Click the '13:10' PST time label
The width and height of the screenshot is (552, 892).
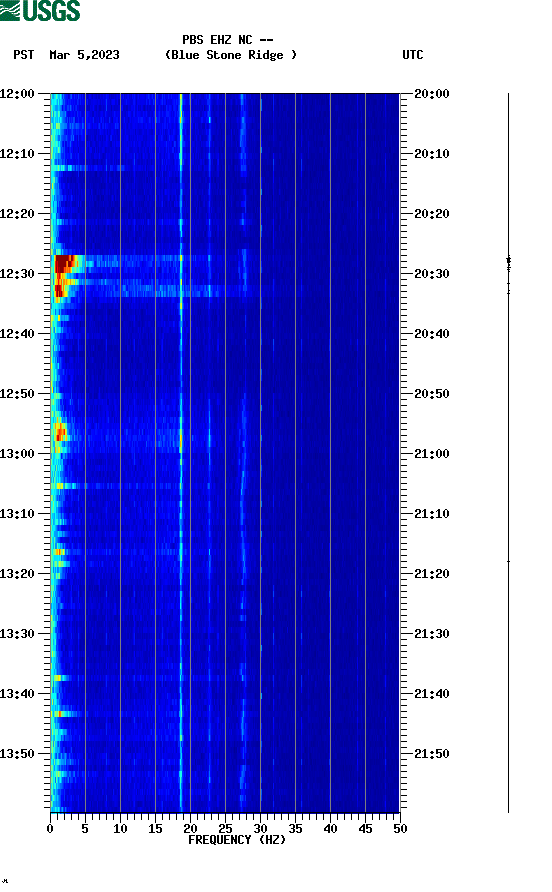17,514
